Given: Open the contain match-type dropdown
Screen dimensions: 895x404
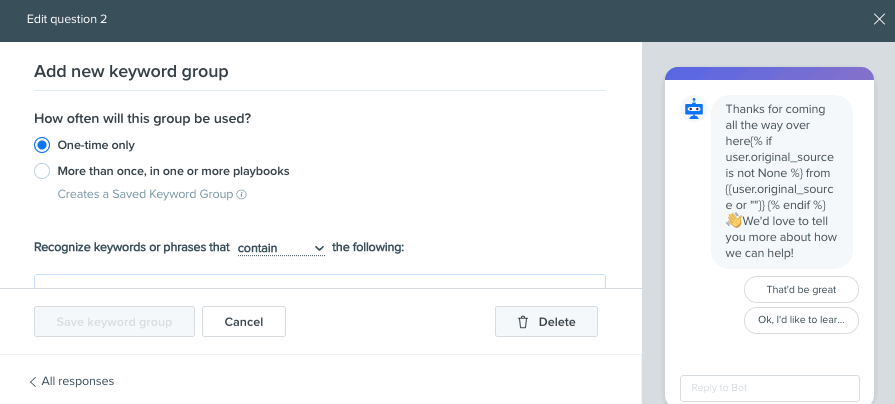Looking at the screenshot, I should (x=281, y=248).
